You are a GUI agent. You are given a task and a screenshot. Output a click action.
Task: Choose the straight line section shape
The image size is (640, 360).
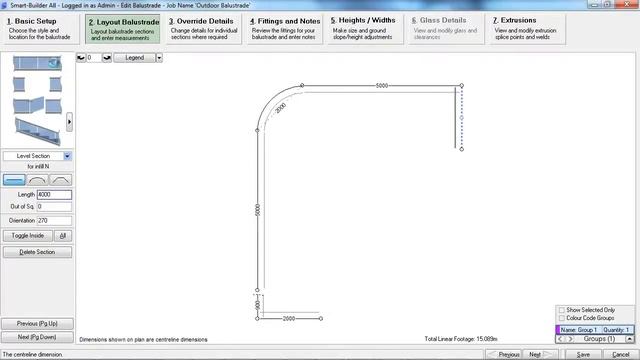click(x=14, y=180)
